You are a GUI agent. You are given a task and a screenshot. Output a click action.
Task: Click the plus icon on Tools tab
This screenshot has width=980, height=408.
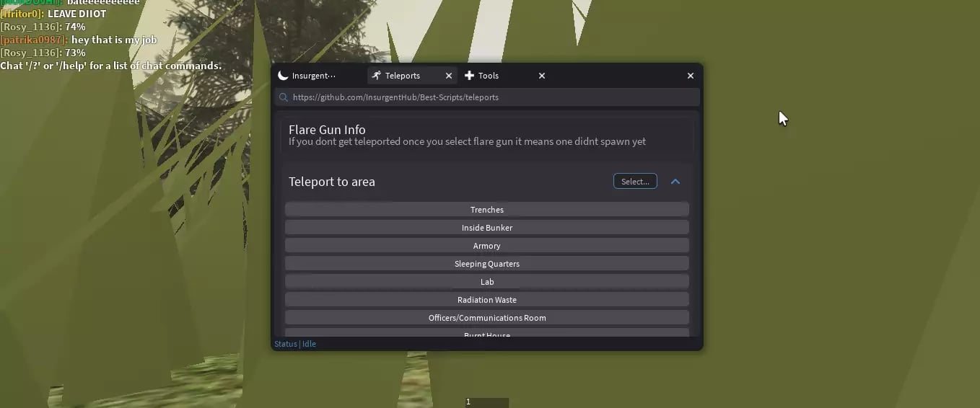pos(469,76)
